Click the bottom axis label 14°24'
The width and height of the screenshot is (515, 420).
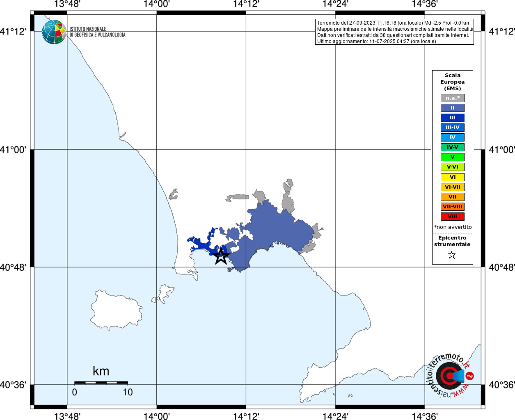pos(336,416)
